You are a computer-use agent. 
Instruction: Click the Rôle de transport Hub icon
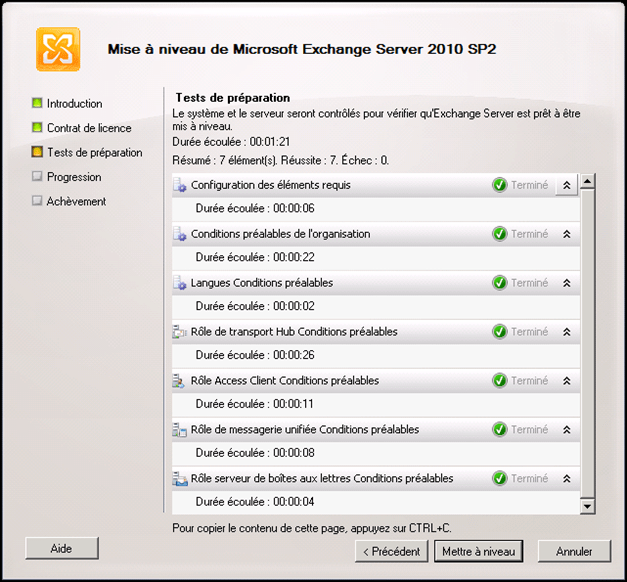coord(180,332)
